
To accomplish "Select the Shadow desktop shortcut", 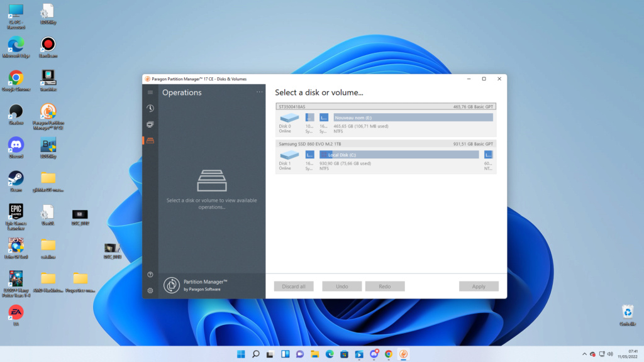I will (16, 114).
